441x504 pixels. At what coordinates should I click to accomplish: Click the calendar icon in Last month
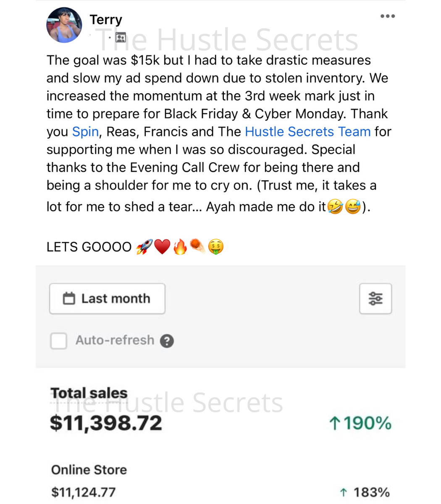69,299
